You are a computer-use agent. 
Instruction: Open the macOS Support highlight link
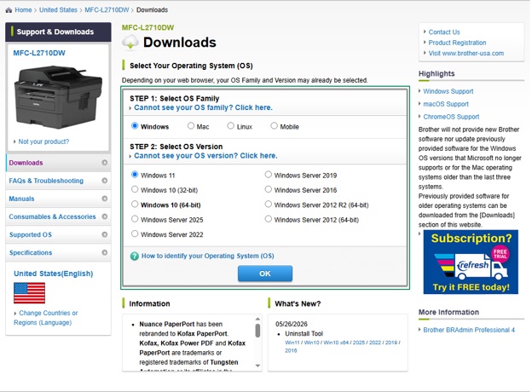click(x=446, y=104)
